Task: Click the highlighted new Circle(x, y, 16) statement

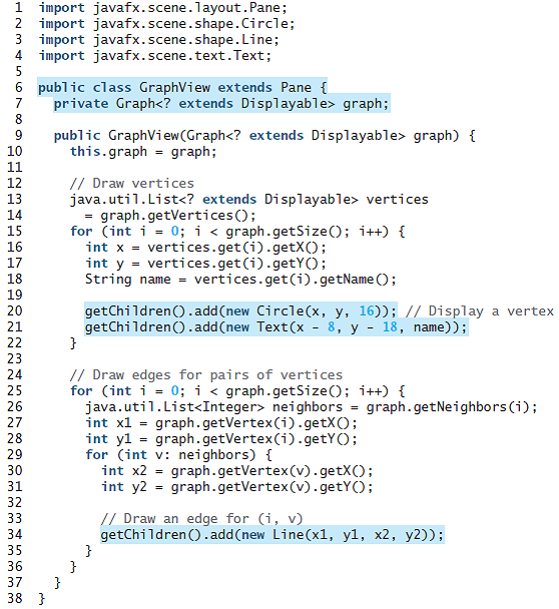Action: click(241, 311)
